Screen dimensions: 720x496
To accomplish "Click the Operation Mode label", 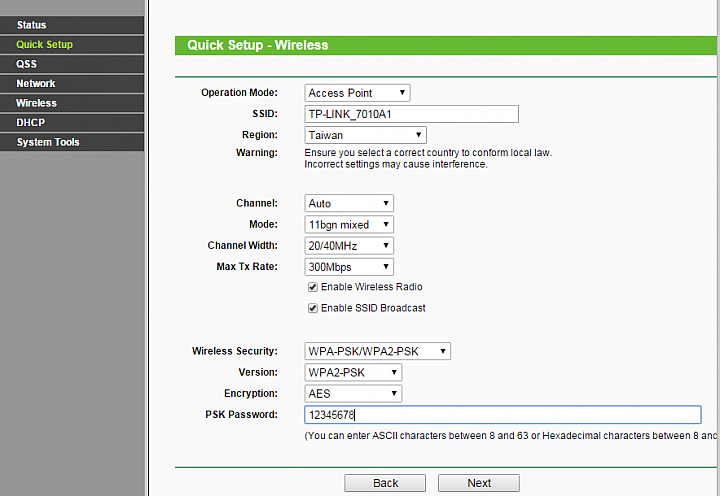I will (239, 92).
